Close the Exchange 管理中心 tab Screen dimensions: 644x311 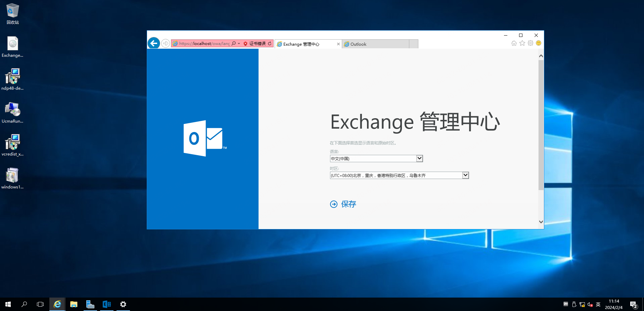(338, 44)
